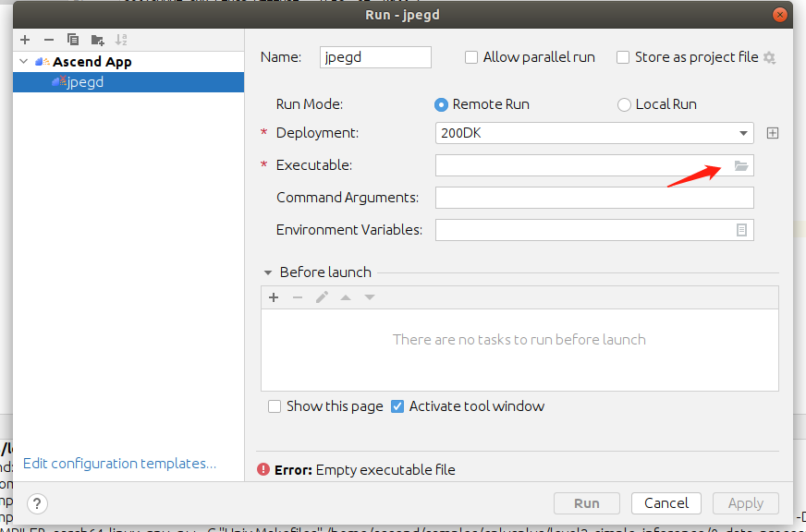Check Store as project file
Viewport: 806px width, 532px height.
[x=623, y=57]
